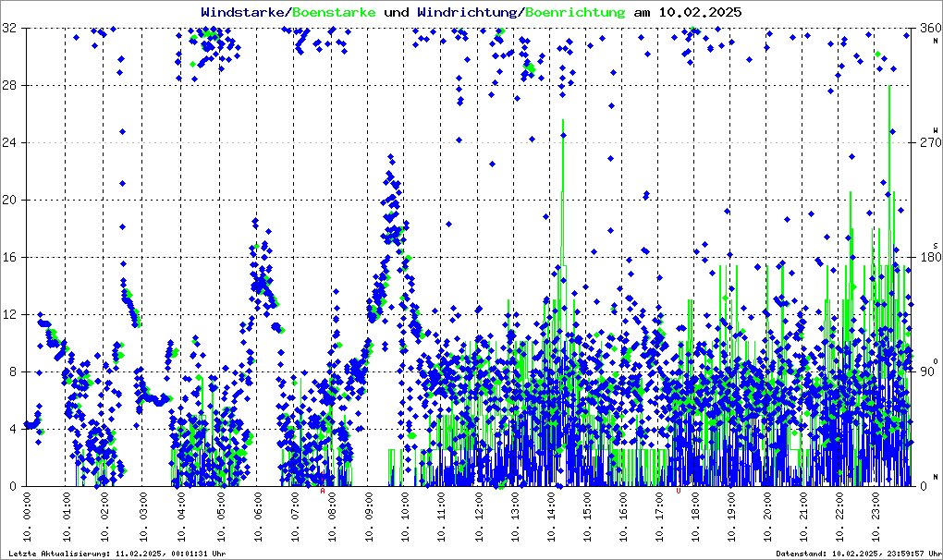Image resolution: width=943 pixels, height=560 pixels.
Task: Click 'Windstarke' in the chart title
Action: click(244, 13)
